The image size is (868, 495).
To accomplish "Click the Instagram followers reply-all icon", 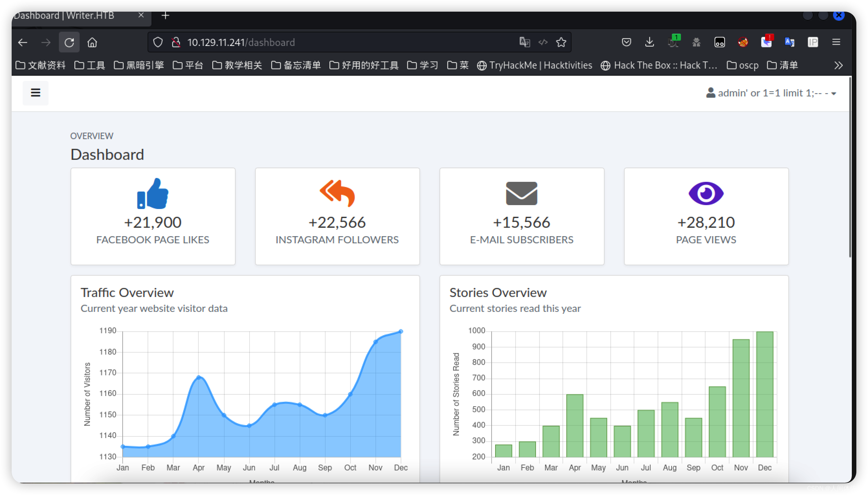I will pos(337,193).
